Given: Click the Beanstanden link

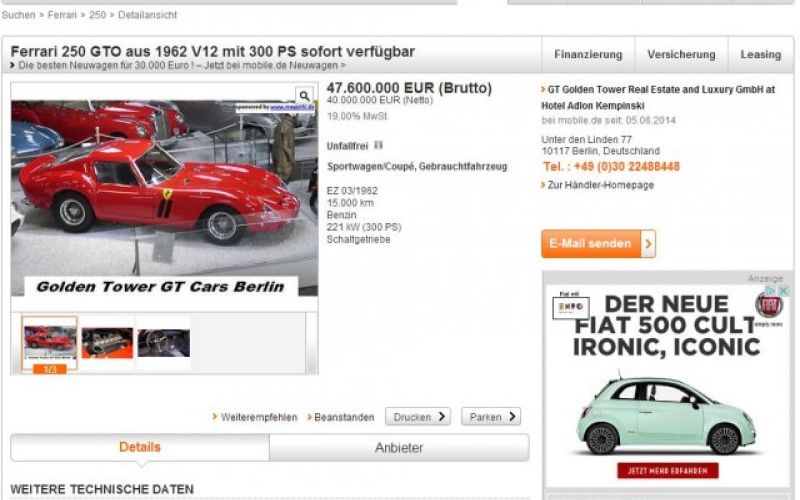Looking at the screenshot, I should [x=344, y=417].
